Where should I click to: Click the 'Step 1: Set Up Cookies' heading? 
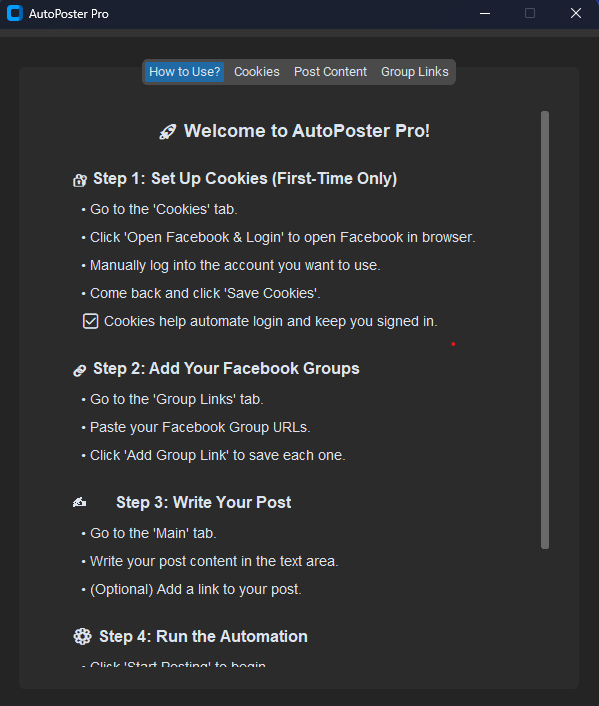coord(245,179)
